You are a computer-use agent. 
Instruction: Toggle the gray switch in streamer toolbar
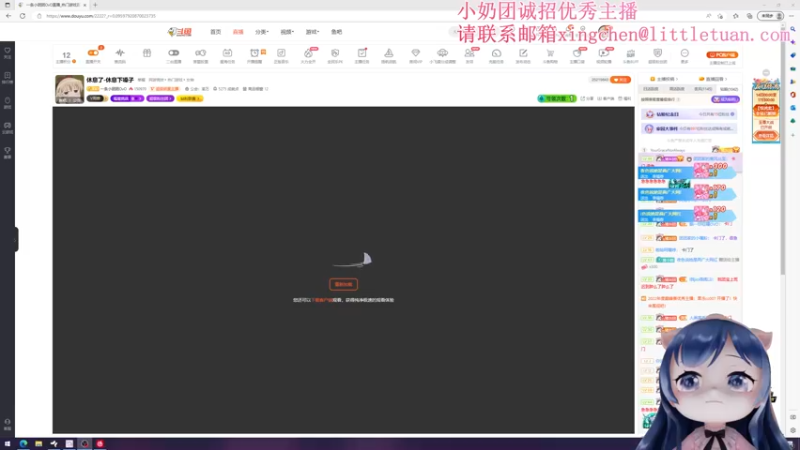tap(173, 53)
